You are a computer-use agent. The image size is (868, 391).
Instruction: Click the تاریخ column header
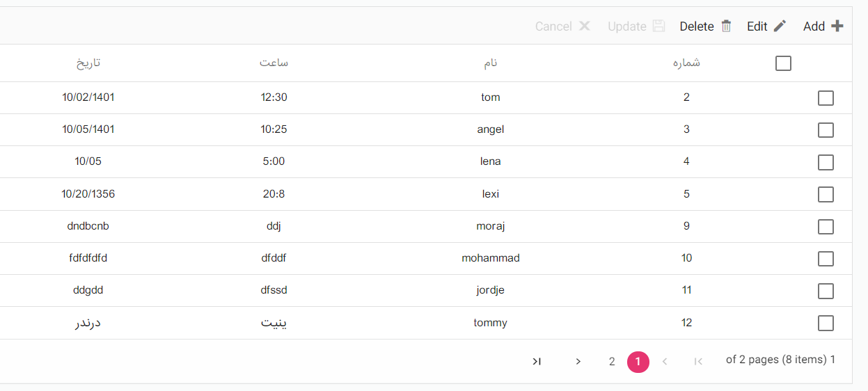click(x=88, y=63)
